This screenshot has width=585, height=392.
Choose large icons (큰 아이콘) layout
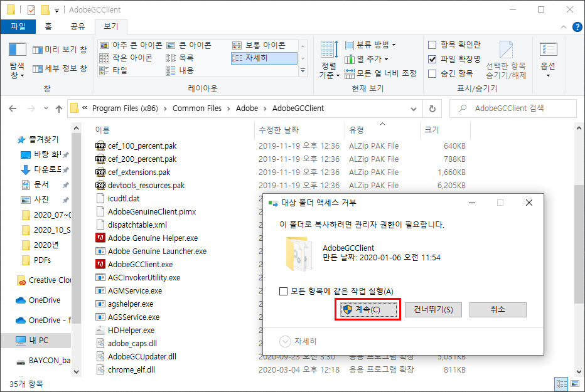[189, 45]
